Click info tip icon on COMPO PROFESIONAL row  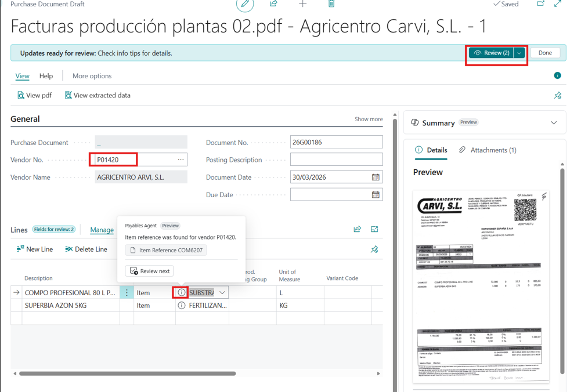[x=181, y=292]
